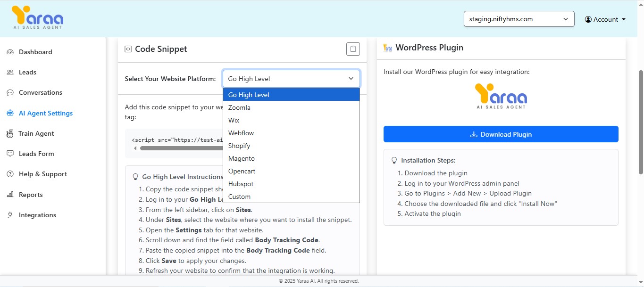This screenshot has width=644, height=287.
Task: Click the Account person icon
Action: tap(588, 19)
